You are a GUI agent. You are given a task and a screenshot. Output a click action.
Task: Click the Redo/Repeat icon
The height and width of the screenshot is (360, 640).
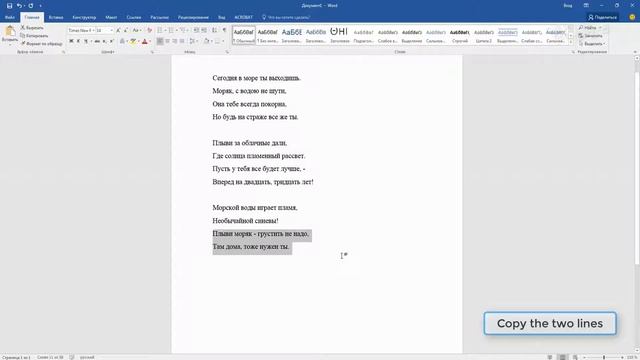tap(31, 6)
